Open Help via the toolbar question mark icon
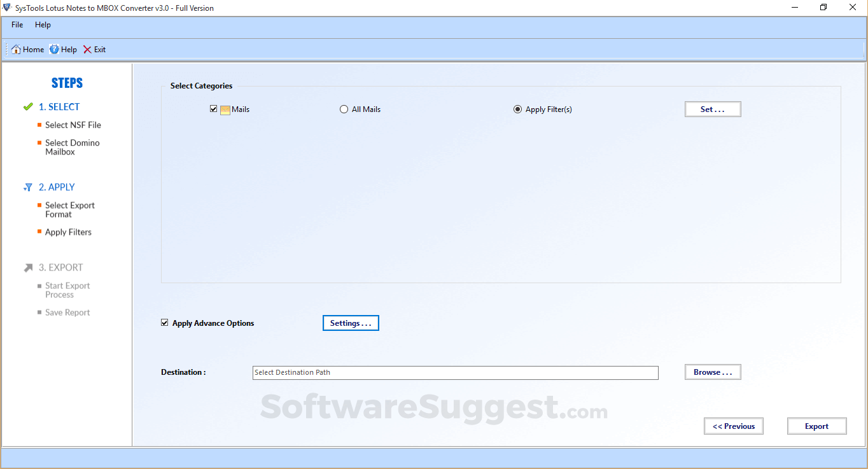Screen dimensions: 868x469 [55, 49]
